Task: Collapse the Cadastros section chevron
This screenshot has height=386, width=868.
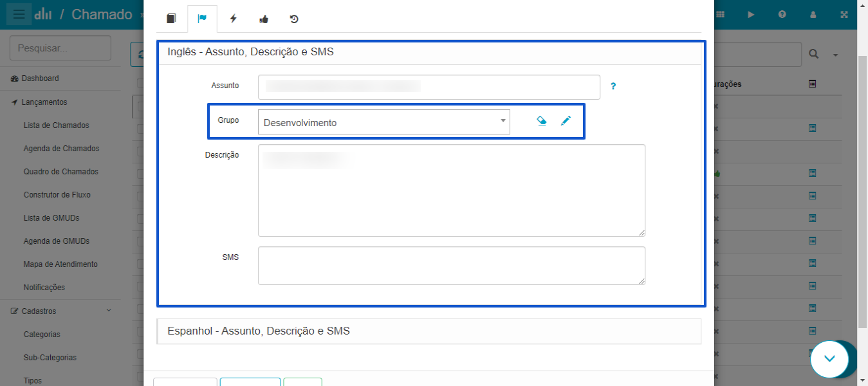Action: pyautogui.click(x=109, y=311)
